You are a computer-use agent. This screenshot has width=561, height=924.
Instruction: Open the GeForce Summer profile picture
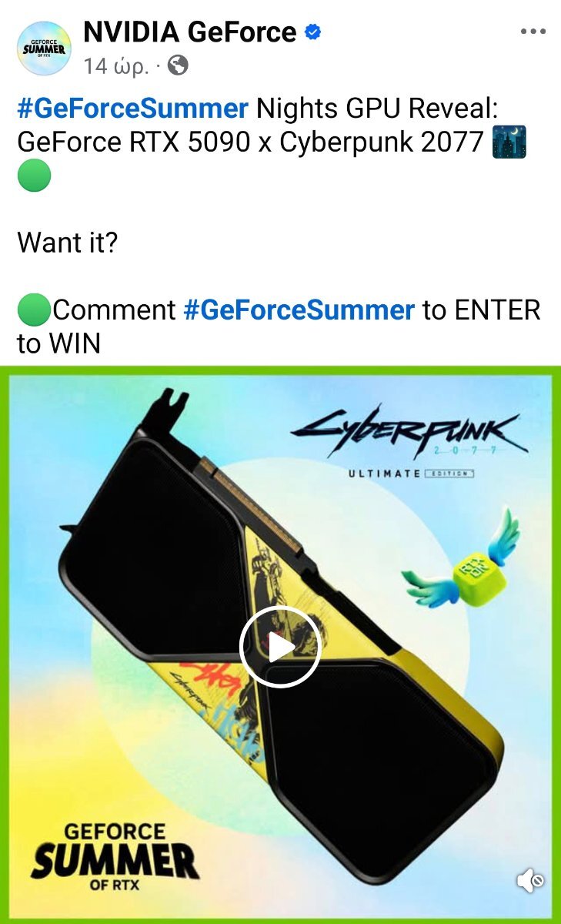44,49
